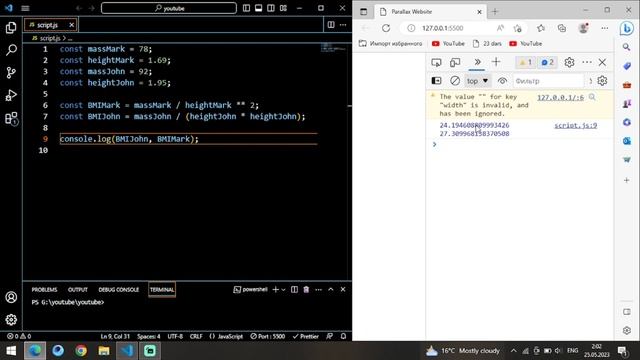Change the CRLF end of line setting
Image resolution: width=640 pixels, height=360 pixels.
coord(196,336)
